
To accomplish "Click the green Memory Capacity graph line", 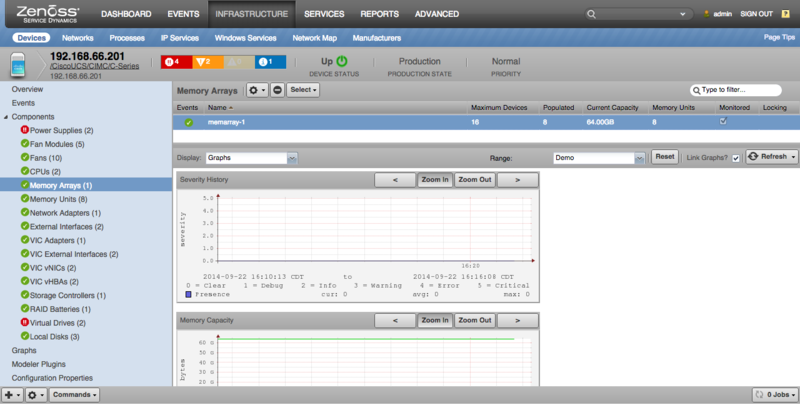I will pos(366,339).
